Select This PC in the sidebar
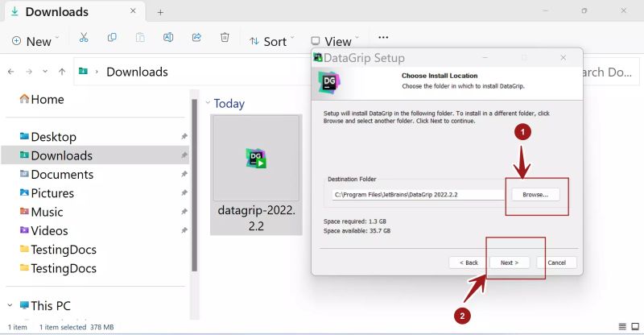 (x=45, y=305)
